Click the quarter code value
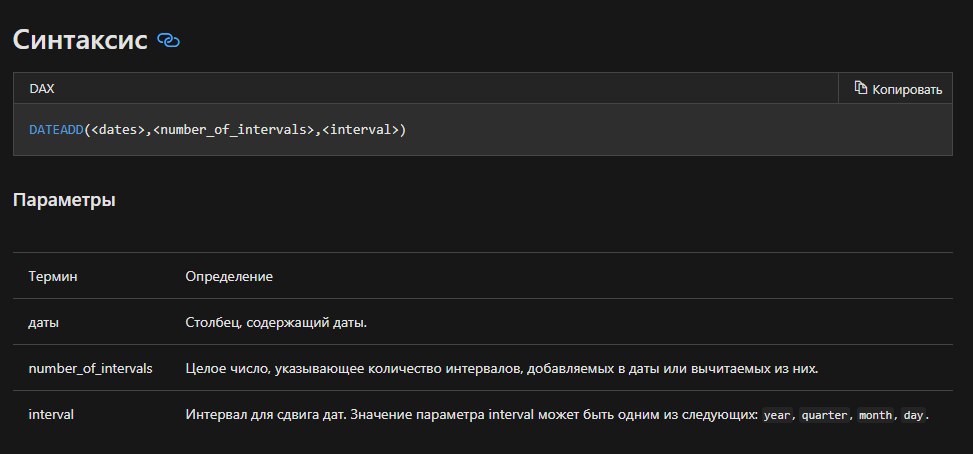The image size is (973, 454). tap(824, 416)
